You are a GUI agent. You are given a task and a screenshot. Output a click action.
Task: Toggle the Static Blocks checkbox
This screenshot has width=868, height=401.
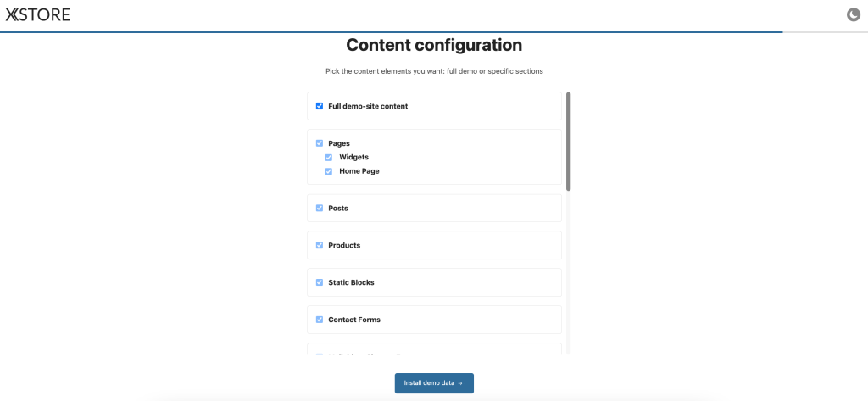click(x=320, y=282)
